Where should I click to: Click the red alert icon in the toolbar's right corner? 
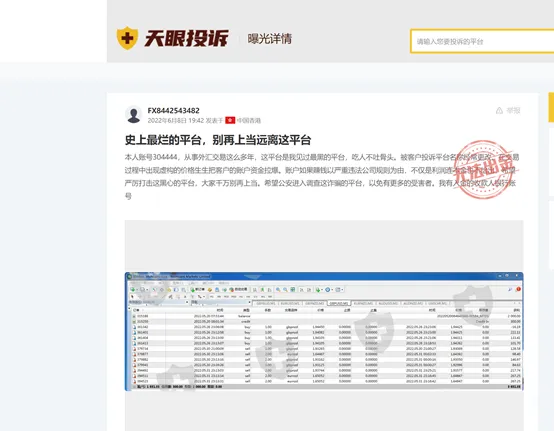(x=518, y=289)
